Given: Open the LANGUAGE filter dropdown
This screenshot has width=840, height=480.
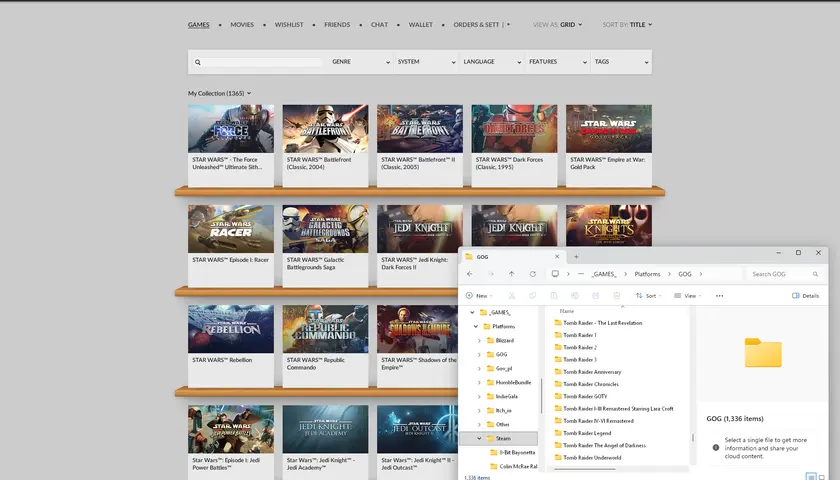Looking at the screenshot, I should pyautogui.click(x=492, y=62).
